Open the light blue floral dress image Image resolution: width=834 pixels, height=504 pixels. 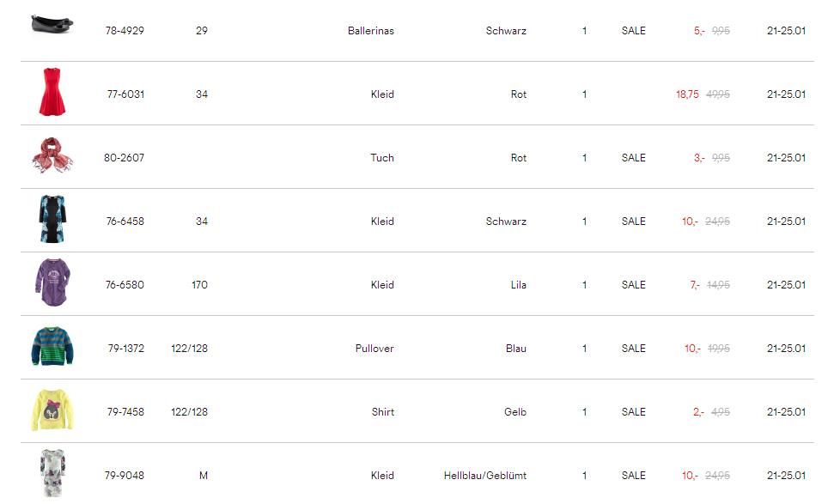(x=52, y=473)
